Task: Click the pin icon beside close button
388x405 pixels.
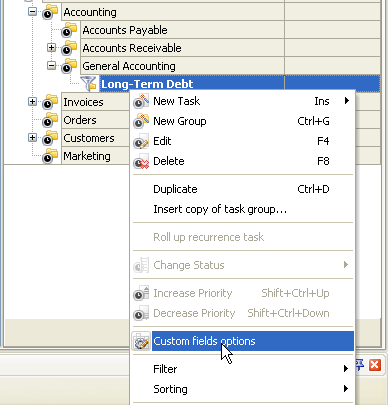Action: (360, 365)
